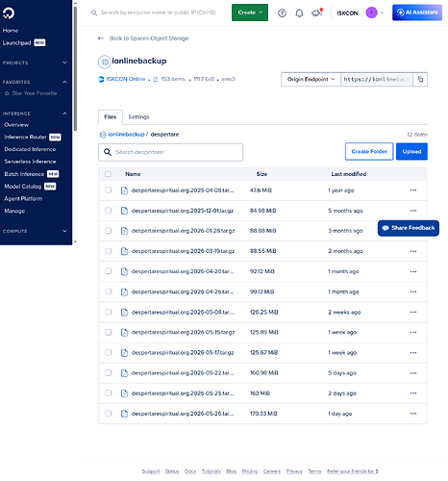Image resolution: width=448 pixels, height=481 pixels.
Task: Open the Origin Endpoint dropdown
Action: click(311, 79)
